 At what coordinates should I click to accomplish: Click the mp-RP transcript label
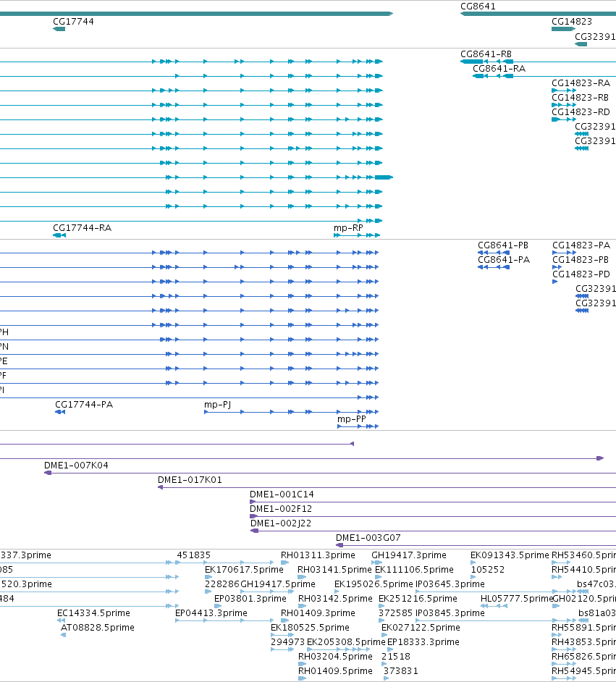pyautogui.click(x=348, y=228)
